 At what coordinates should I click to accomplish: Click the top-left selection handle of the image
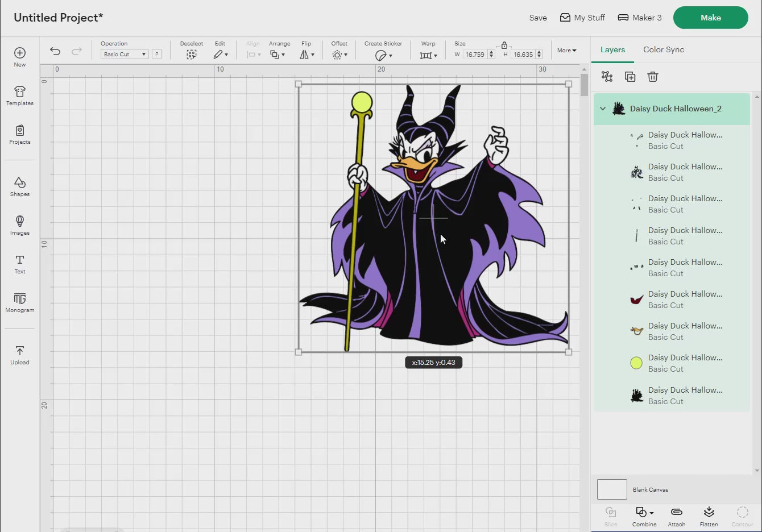[299, 84]
